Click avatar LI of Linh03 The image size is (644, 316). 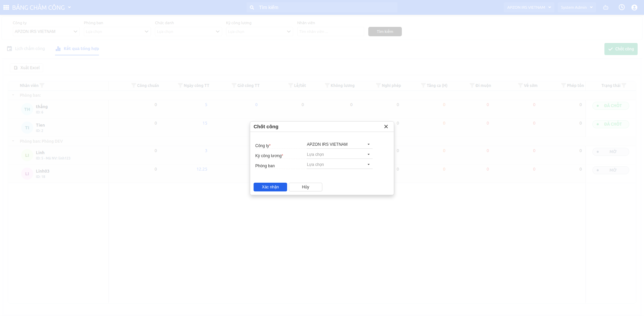[x=27, y=174]
